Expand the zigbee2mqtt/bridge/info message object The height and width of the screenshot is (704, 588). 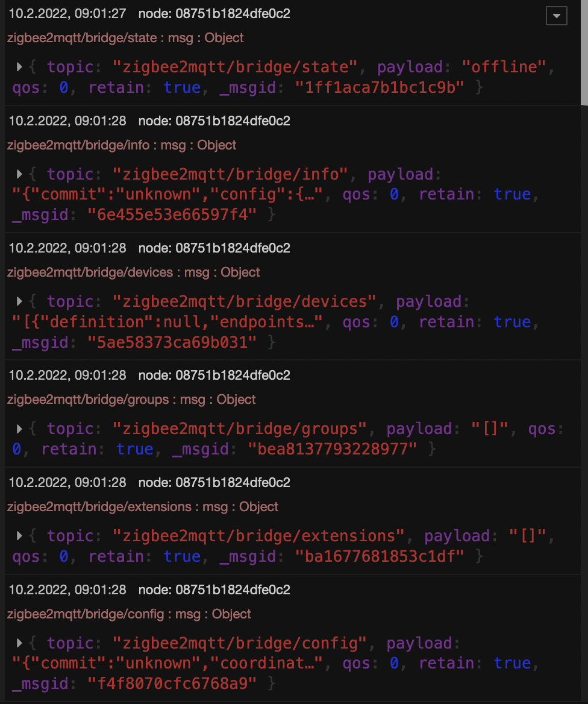19,174
